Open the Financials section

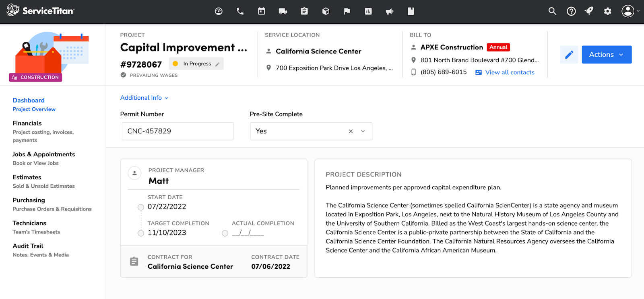(x=43, y=131)
